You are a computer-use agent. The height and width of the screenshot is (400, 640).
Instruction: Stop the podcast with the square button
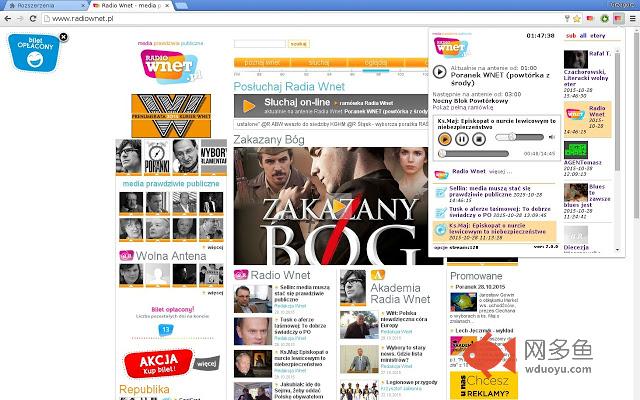pyautogui.click(x=478, y=139)
